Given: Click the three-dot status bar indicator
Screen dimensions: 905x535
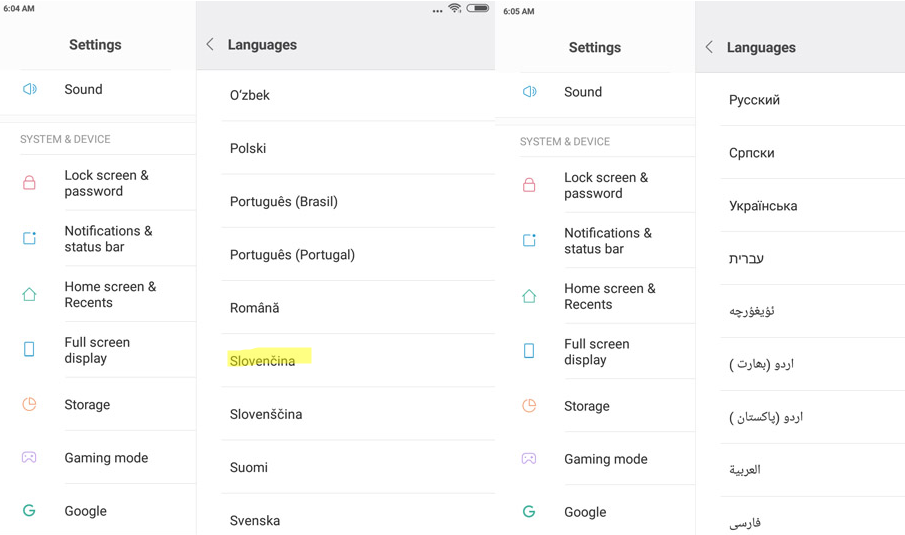Looking at the screenshot, I should [x=437, y=11].
